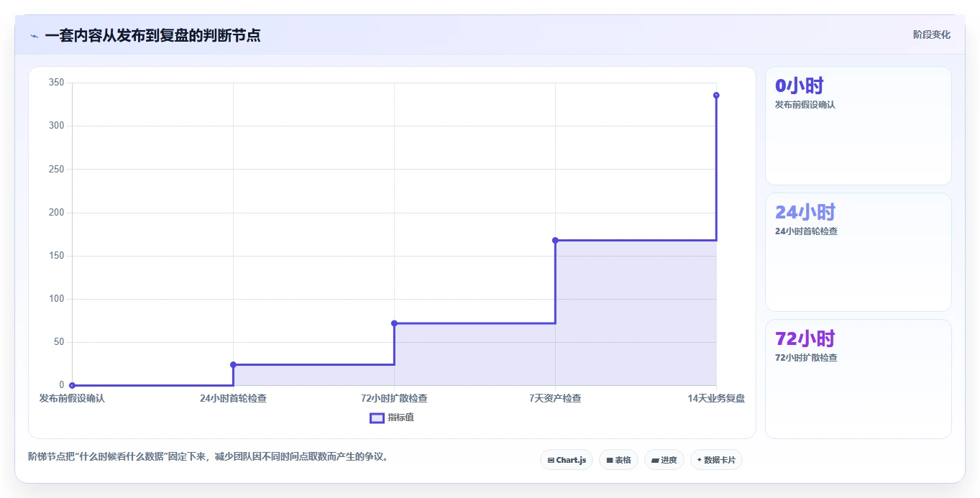The height and width of the screenshot is (498, 980).
Task: Click the x-axis label 发布前假设确认
Action: point(72,398)
